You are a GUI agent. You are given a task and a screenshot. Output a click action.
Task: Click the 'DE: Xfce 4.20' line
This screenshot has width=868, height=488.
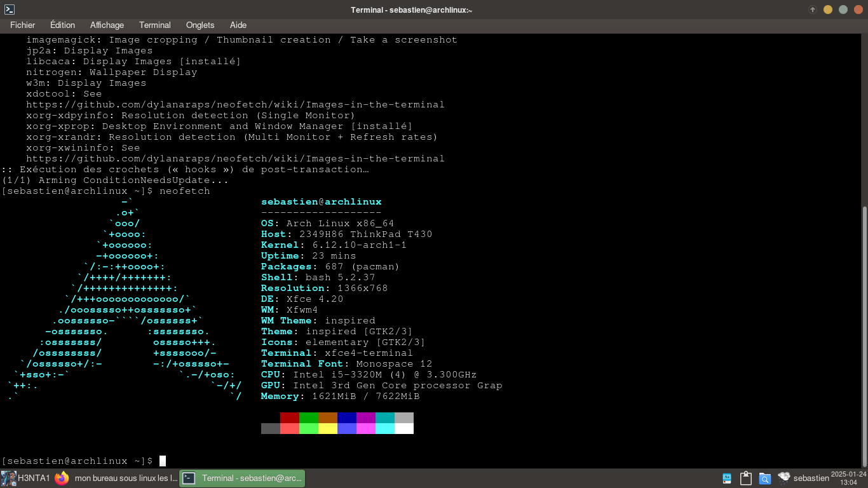point(302,299)
